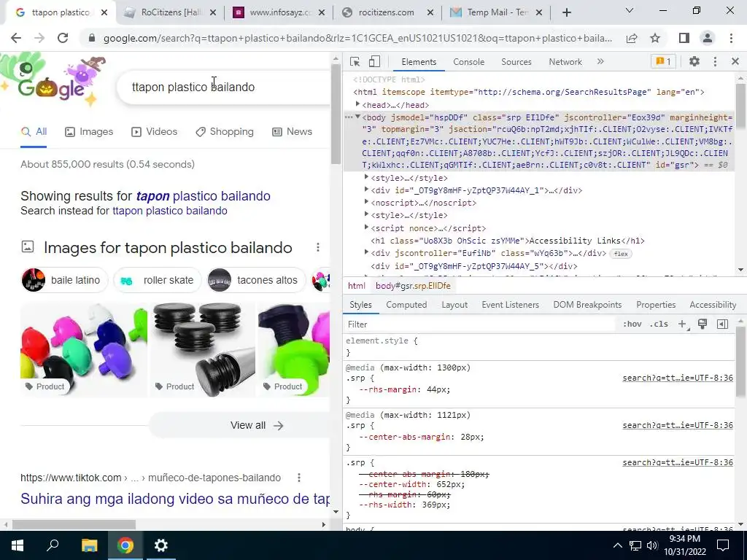Switch to the Console tab

coord(468,62)
